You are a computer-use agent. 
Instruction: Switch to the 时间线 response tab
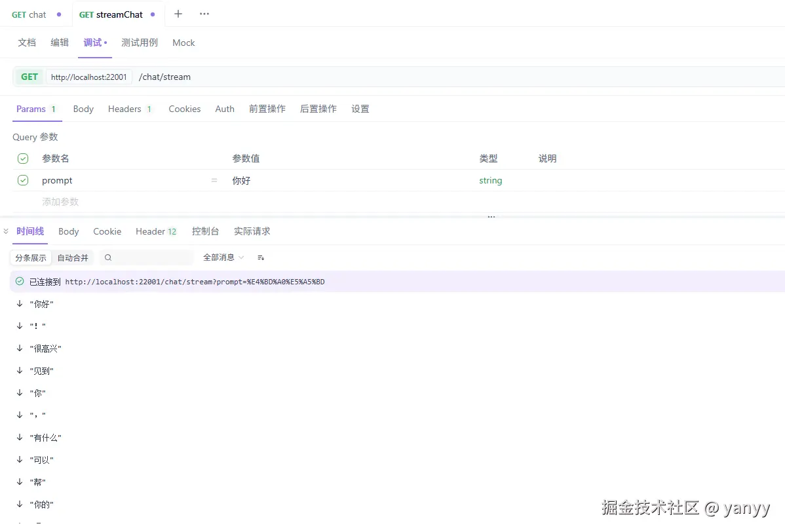coord(30,231)
